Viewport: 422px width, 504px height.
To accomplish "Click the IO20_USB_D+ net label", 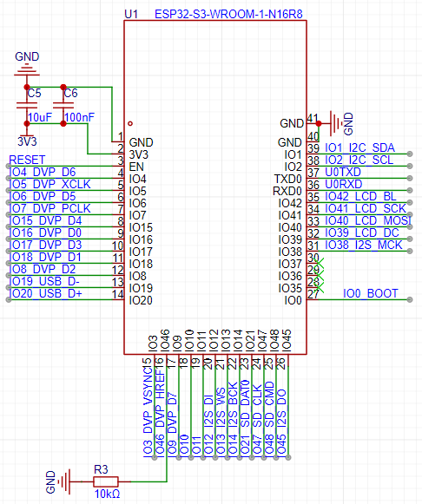I will [x=46, y=293].
